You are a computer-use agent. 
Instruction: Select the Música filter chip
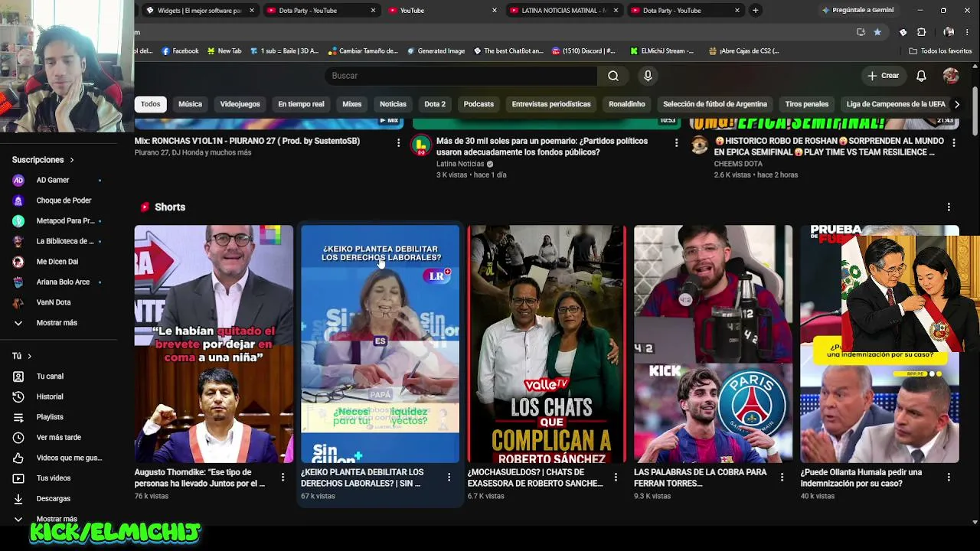190,104
